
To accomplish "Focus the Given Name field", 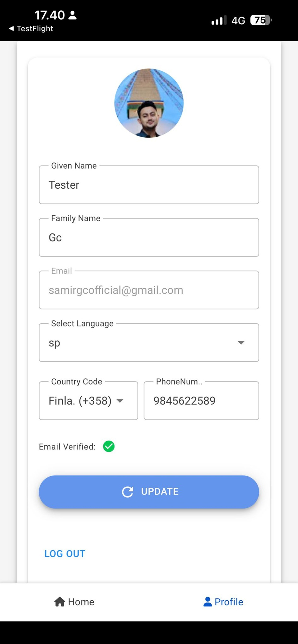I will [x=149, y=185].
